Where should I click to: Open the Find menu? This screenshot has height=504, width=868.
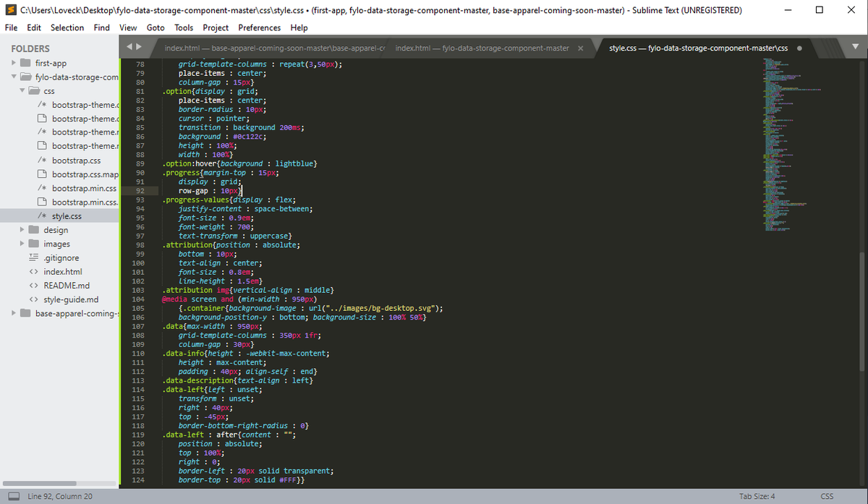[102, 27]
